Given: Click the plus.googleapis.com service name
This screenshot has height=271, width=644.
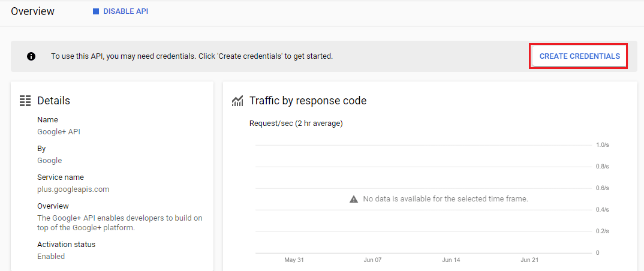Looking at the screenshot, I should point(73,189).
